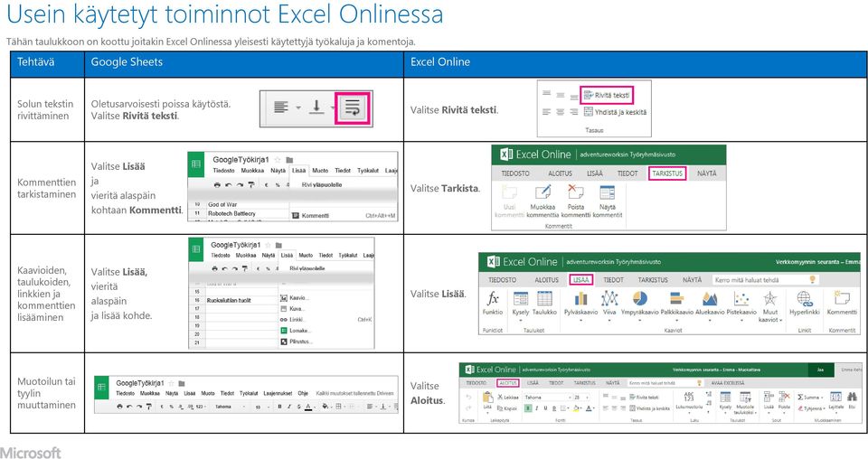Click the vertical align icon in the first-row Sheets toolbar
Screen dimensions: 868x459
coord(316,107)
